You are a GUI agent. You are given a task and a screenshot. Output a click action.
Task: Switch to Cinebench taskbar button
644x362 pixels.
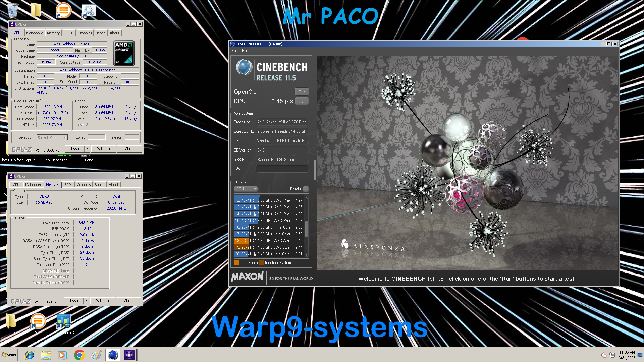113,355
